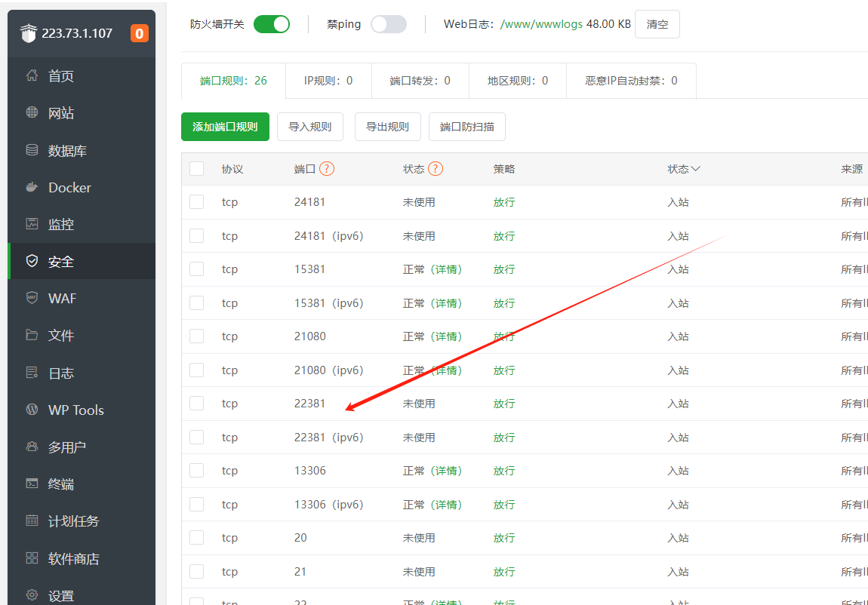The image size is (868, 605).
Task: Click the calendar icon beside 计划任务
Action: (x=32, y=521)
